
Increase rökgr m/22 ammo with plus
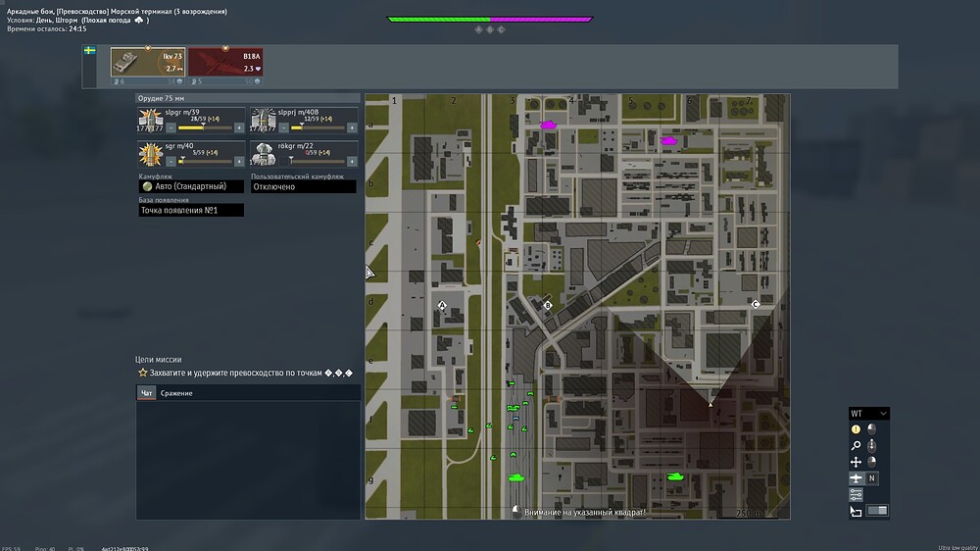point(352,162)
